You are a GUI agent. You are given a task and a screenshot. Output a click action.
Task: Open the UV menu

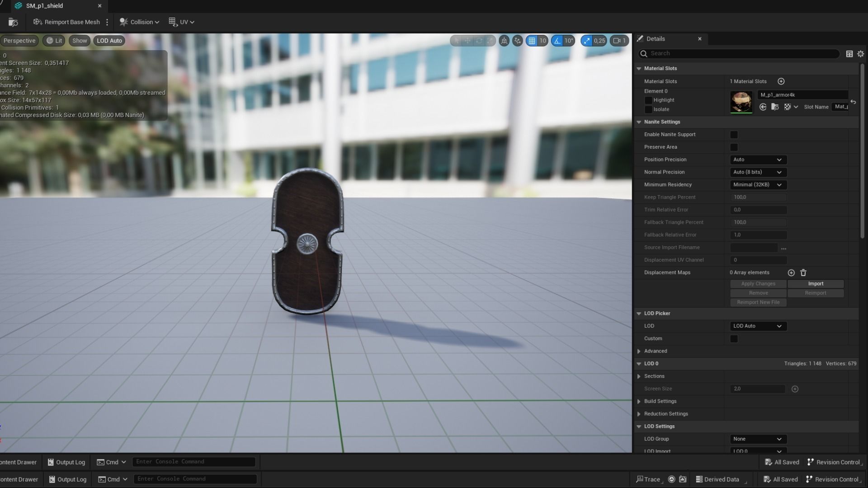[x=181, y=22]
